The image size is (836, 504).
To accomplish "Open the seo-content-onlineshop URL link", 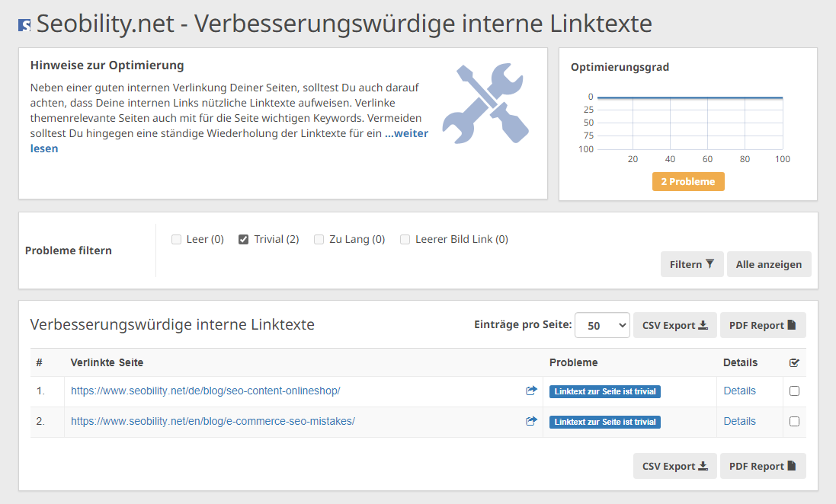I will tap(205, 391).
